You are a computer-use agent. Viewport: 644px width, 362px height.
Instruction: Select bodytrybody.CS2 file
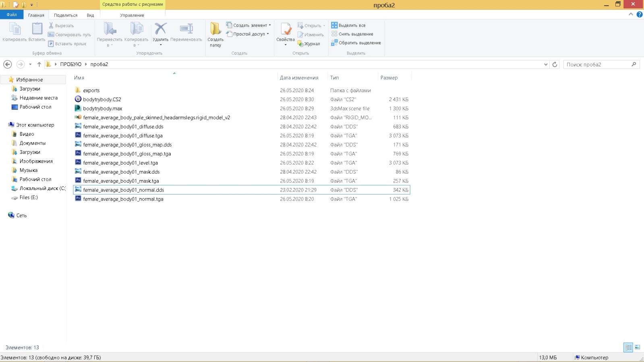click(x=242, y=99)
